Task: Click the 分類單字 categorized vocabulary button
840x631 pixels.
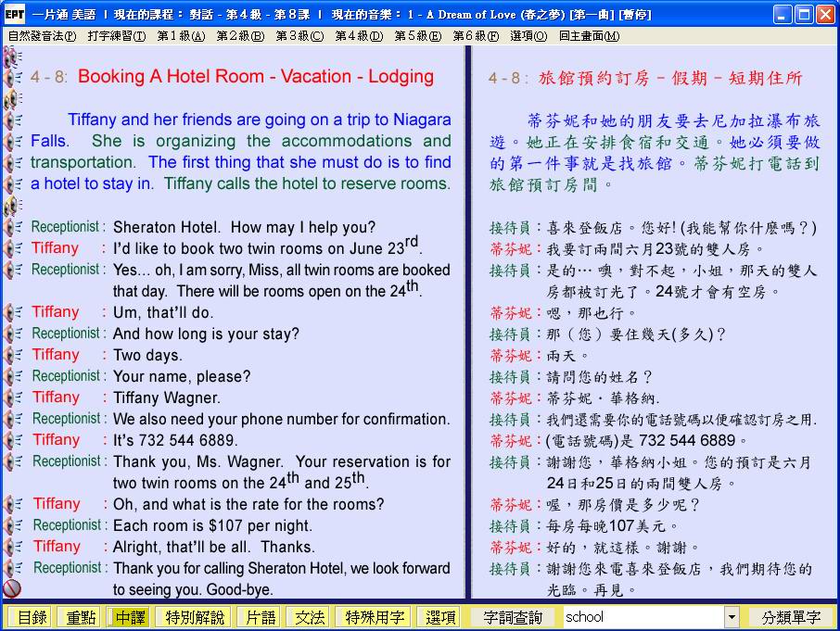Action: [791, 617]
